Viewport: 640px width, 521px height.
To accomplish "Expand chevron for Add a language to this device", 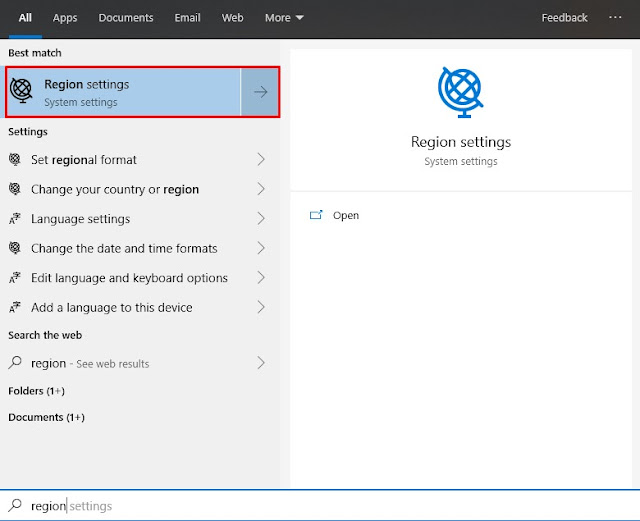I will (261, 307).
